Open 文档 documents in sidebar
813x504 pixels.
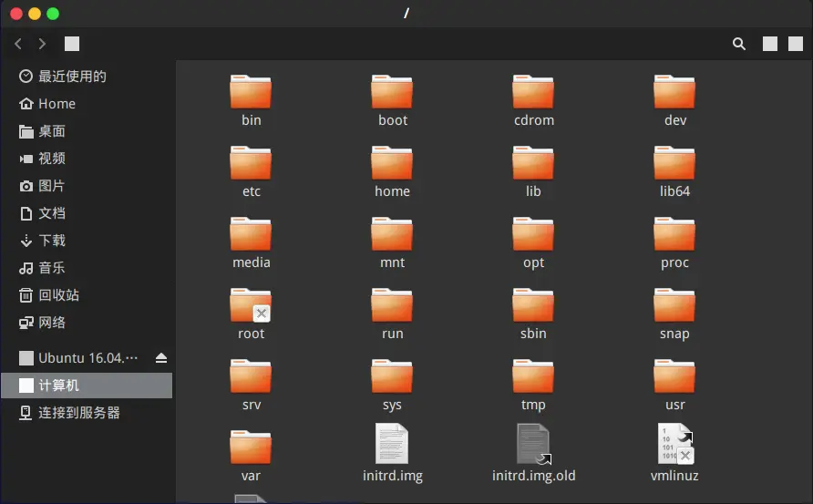87,213
